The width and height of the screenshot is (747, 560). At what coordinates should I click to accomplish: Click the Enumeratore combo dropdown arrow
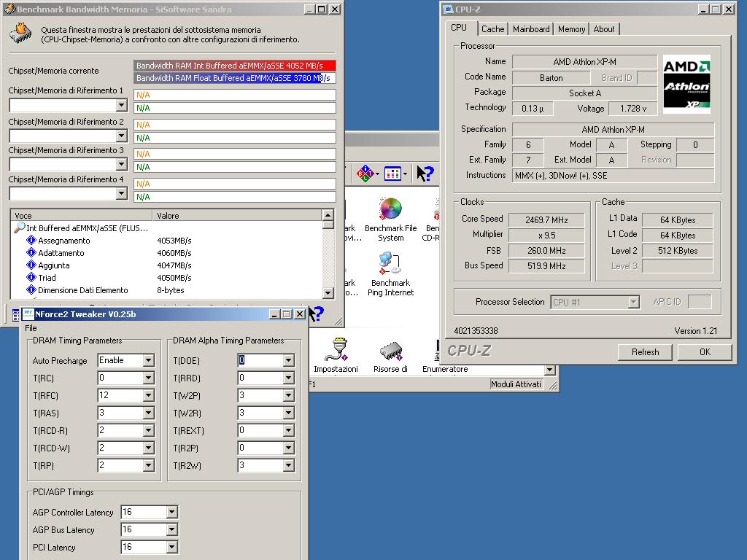(550, 370)
